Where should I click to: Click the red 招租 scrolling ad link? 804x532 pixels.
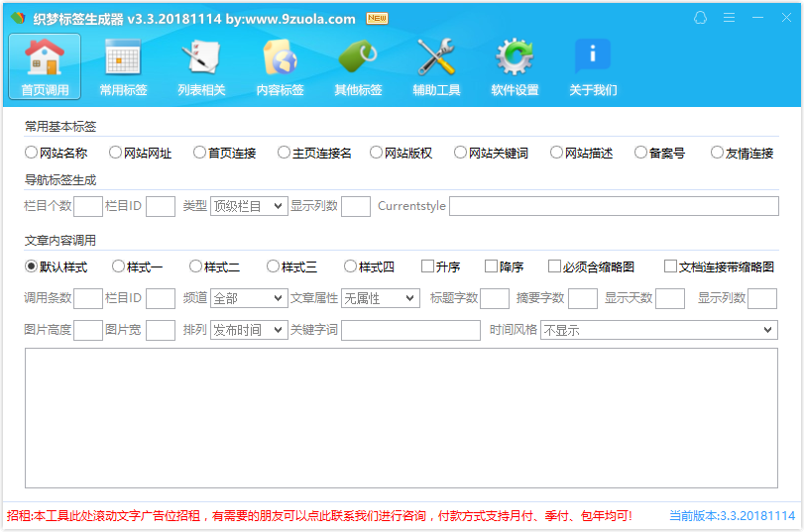[x=319, y=515]
